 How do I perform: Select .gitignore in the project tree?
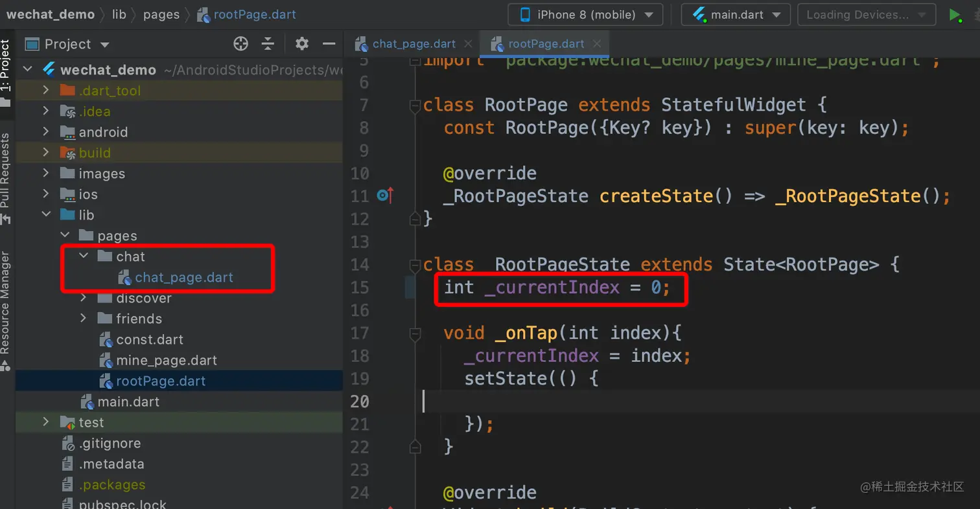click(x=101, y=443)
